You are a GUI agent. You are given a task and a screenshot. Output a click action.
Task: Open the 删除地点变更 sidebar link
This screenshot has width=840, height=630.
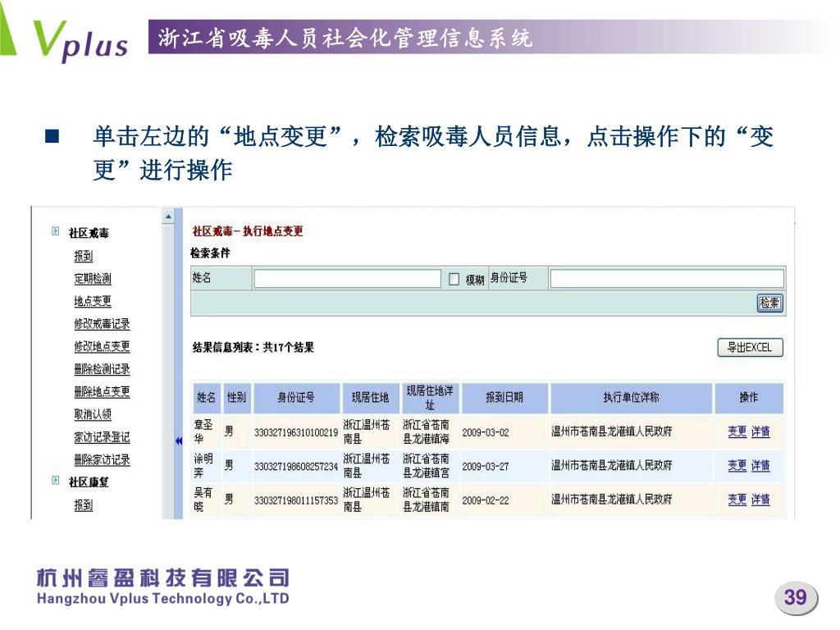102,391
